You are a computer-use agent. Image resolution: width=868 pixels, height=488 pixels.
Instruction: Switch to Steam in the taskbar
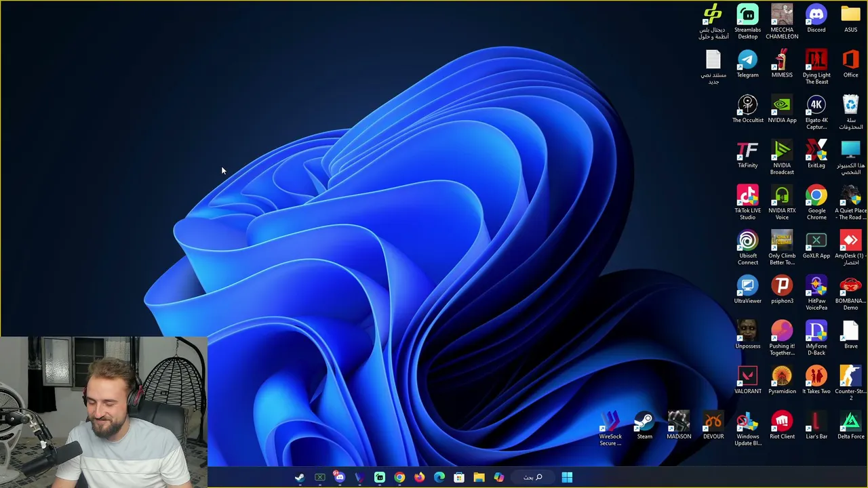(299, 477)
